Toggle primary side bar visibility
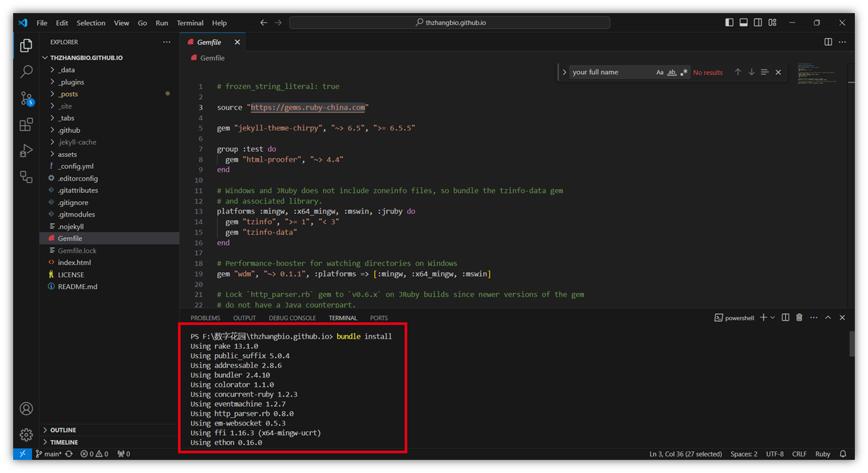This screenshot has height=473, width=868. click(729, 22)
